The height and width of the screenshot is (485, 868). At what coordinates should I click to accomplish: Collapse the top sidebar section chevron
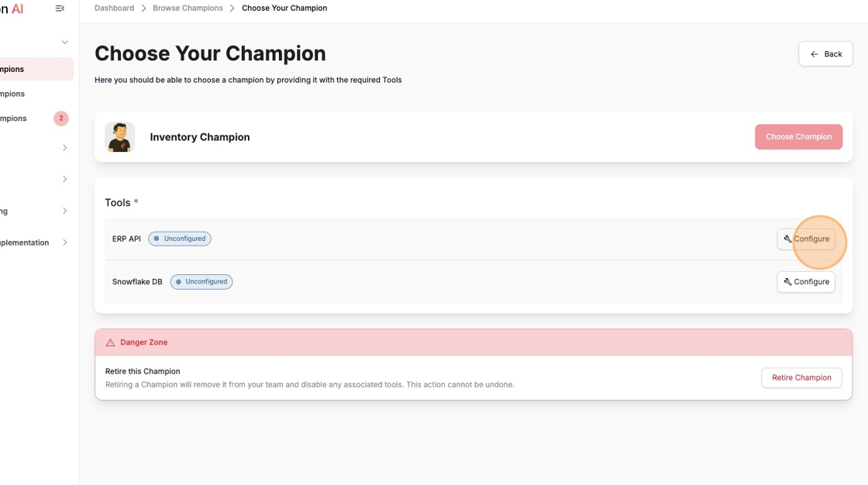tap(64, 42)
